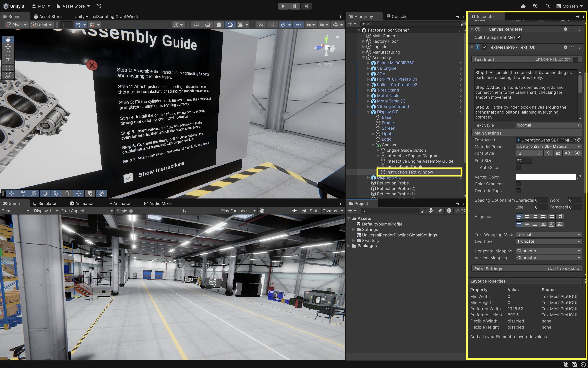Expand the Factory Floor tree item
588x368 pixels.
coord(364,41)
